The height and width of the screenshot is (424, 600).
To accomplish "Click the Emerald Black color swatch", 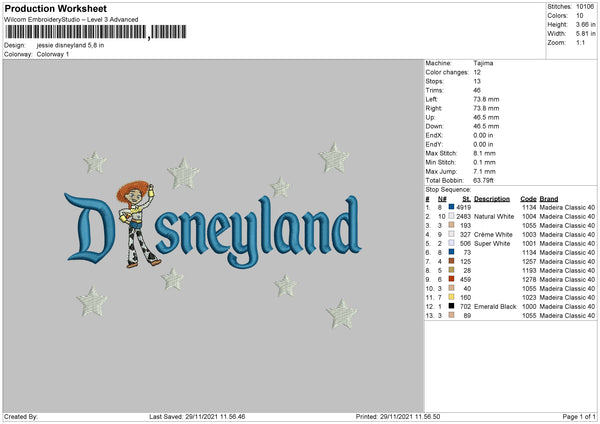I will (x=452, y=306).
